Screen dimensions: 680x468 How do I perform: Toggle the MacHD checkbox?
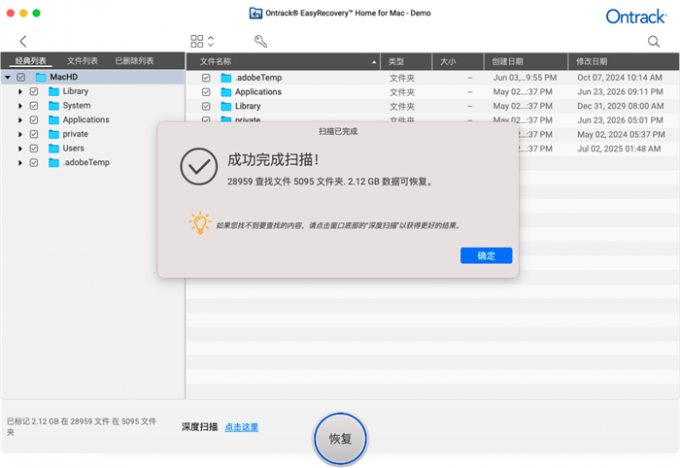(x=21, y=77)
